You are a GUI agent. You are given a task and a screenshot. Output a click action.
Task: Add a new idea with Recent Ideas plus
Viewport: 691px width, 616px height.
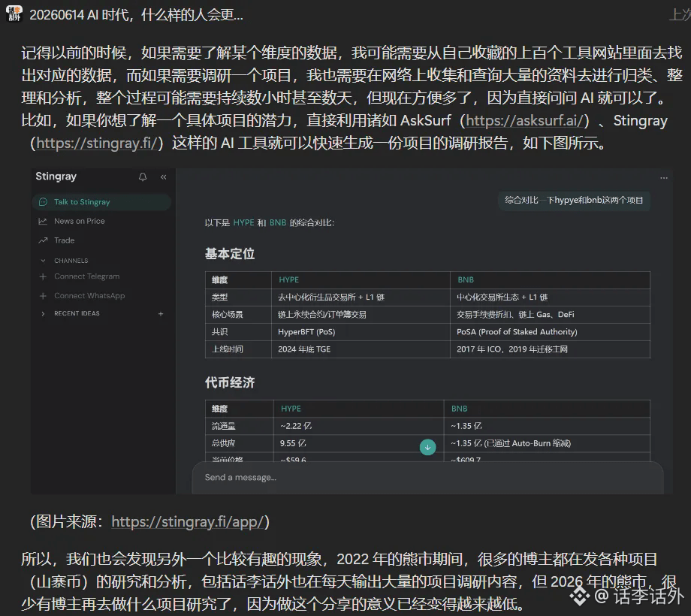pos(161,314)
